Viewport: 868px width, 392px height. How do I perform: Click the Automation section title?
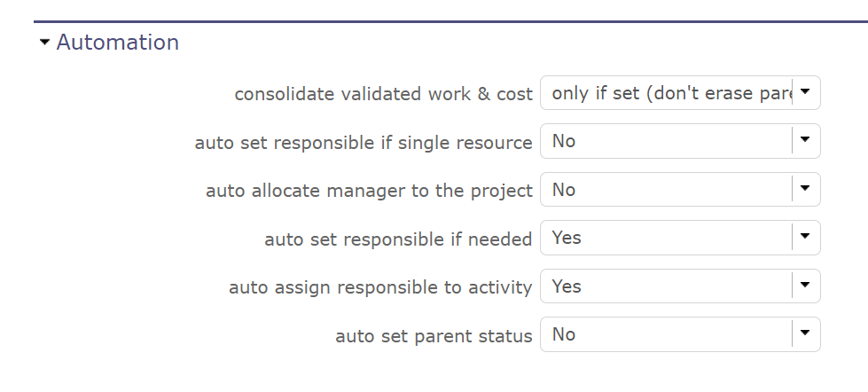tap(117, 43)
